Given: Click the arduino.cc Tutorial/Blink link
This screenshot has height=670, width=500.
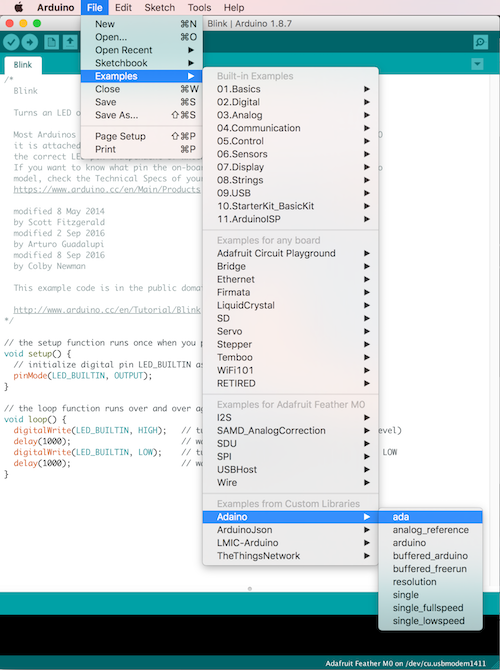Looking at the screenshot, I should [x=107, y=310].
